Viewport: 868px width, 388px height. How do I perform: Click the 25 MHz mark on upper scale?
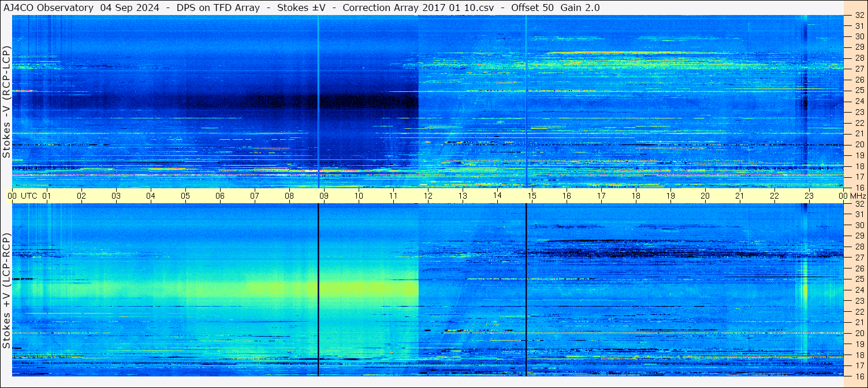tap(859, 90)
